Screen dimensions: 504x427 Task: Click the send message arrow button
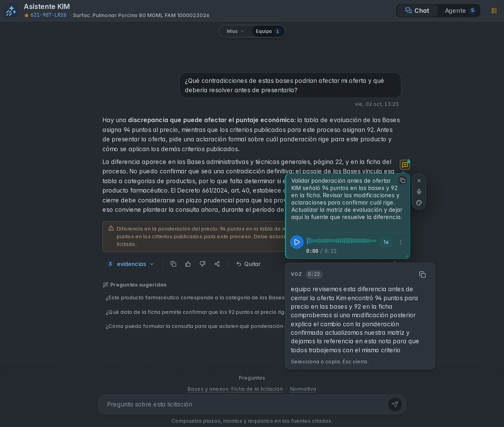[395, 404]
